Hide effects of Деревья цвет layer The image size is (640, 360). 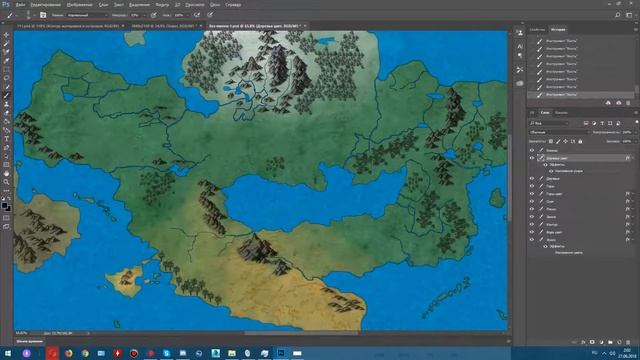pyautogui.click(x=545, y=164)
